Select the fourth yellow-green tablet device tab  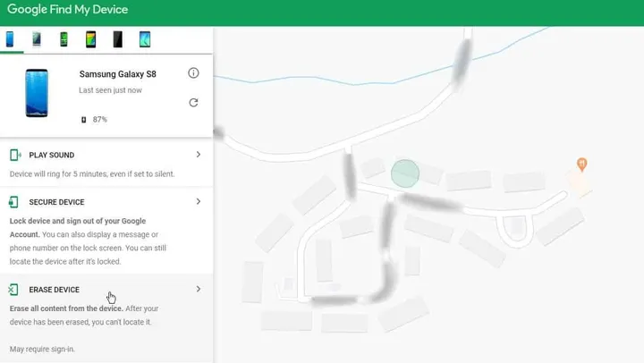pos(90,39)
